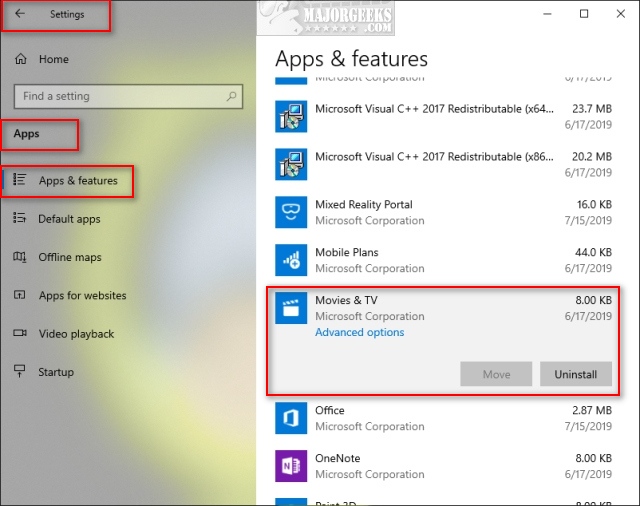Open Startup settings page
Screen dimensions: 640x506
pos(56,372)
